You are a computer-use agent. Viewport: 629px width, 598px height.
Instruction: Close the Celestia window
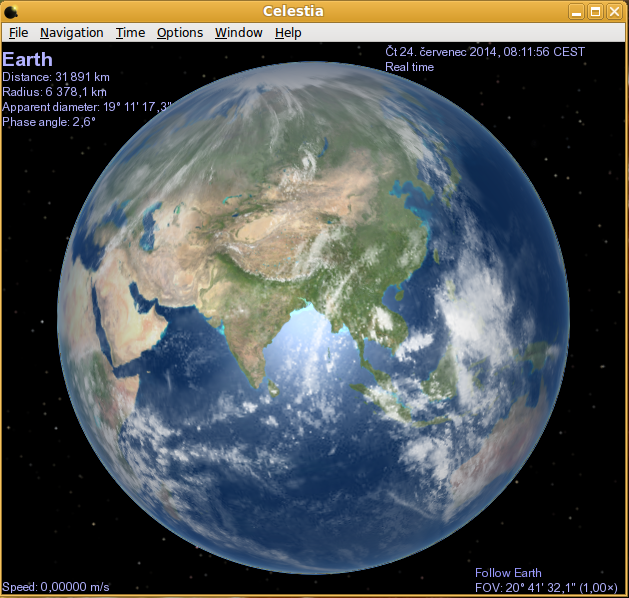pyautogui.click(x=614, y=12)
